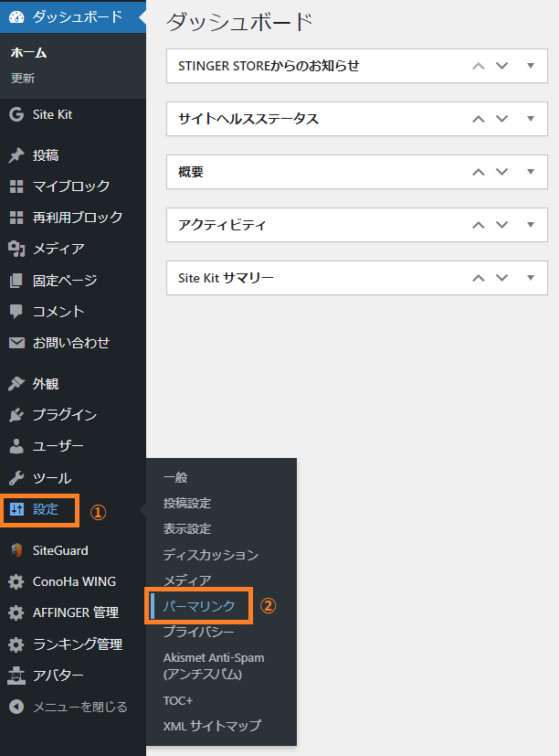Click the user silhouette icon beside ユーザー
This screenshot has height=756, width=559.
click(16, 446)
